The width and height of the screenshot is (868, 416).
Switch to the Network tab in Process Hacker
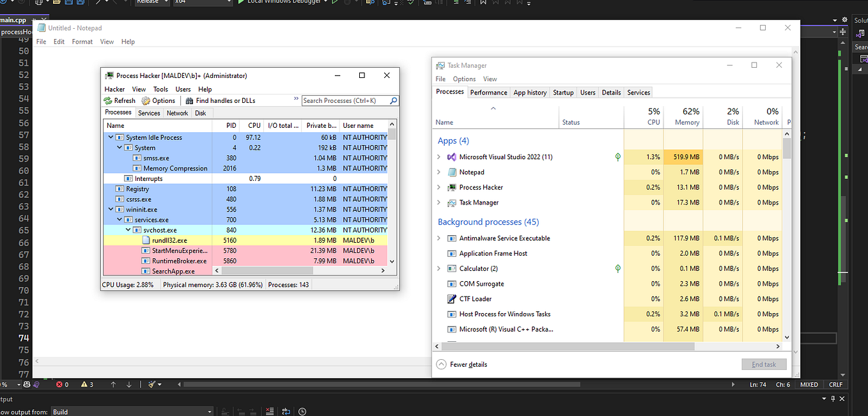[x=177, y=112]
